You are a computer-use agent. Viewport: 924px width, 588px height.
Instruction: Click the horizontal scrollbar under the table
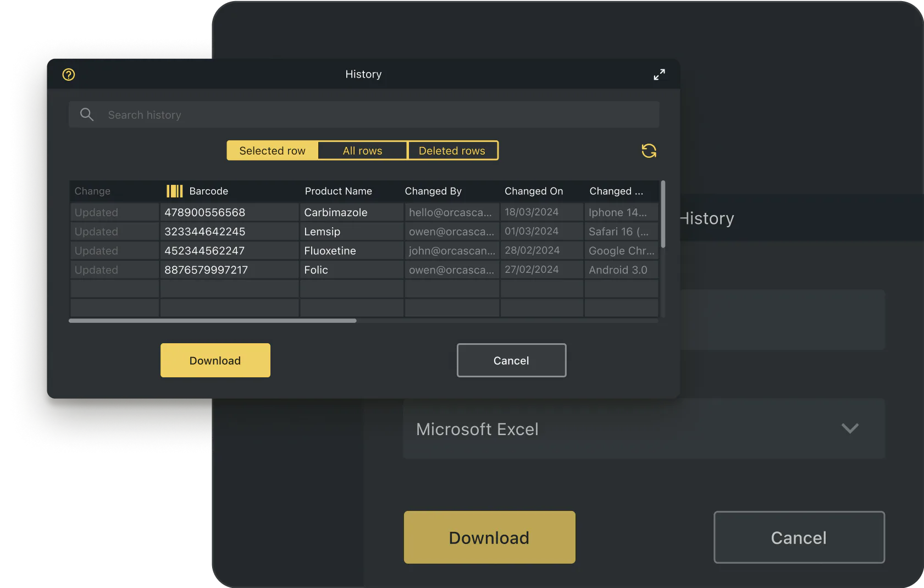(x=213, y=321)
